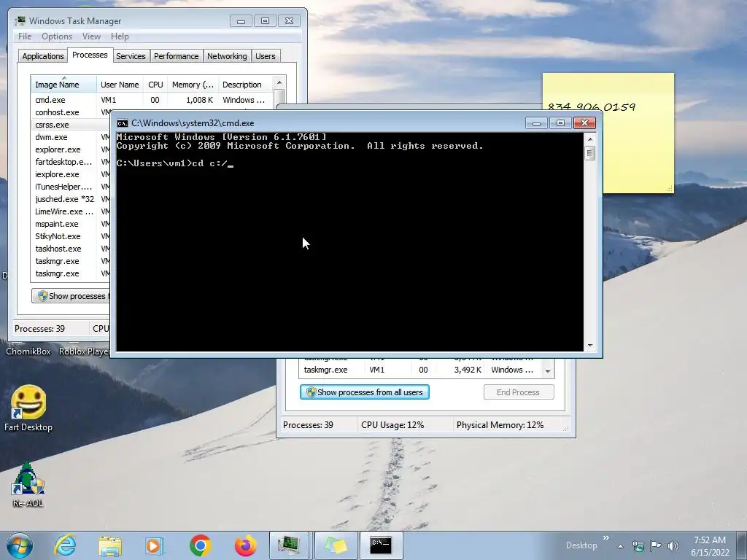
Task: Select mspaint.exe process row
Action: tap(71, 224)
